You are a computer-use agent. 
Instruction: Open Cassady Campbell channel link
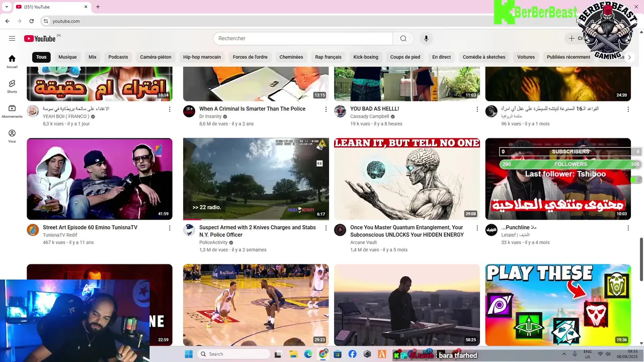(x=370, y=117)
